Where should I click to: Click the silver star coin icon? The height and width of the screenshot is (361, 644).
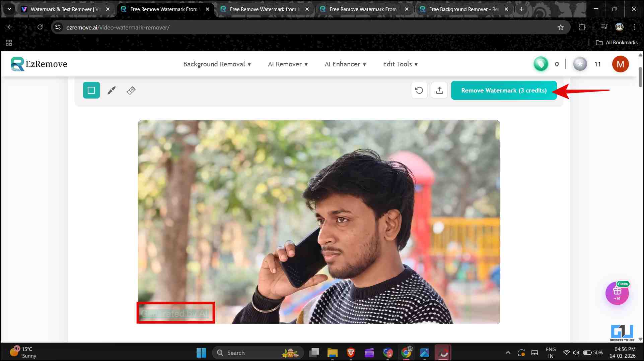[x=580, y=64]
